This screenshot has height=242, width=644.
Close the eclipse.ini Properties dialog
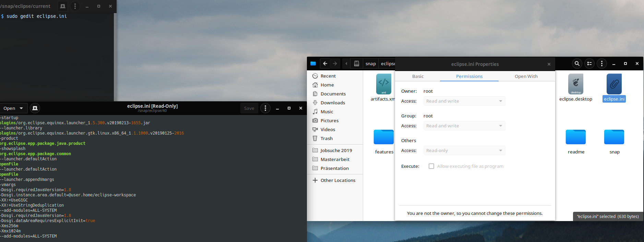click(549, 64)
